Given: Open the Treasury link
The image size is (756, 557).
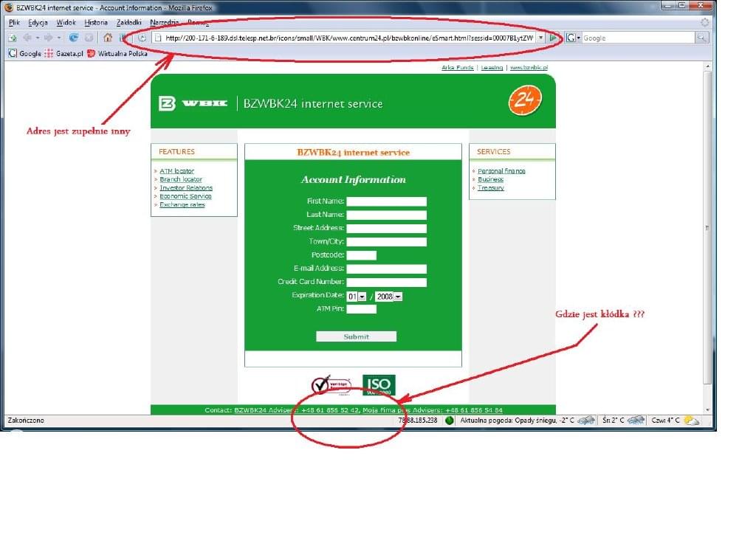Looking at the screenshot, I should coord(491,188).
